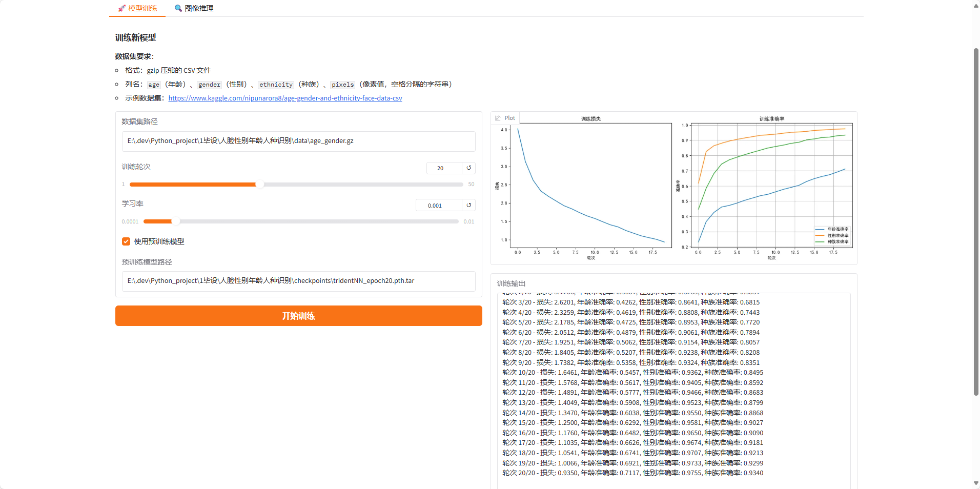Click the magnifier icon beside 图像推理
Image resolution: width=980 pixels, height=489 pixels.
pos(178,8)
